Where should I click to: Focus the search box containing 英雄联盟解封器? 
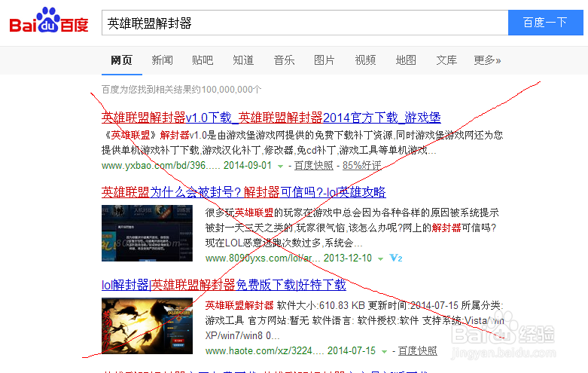305,23
